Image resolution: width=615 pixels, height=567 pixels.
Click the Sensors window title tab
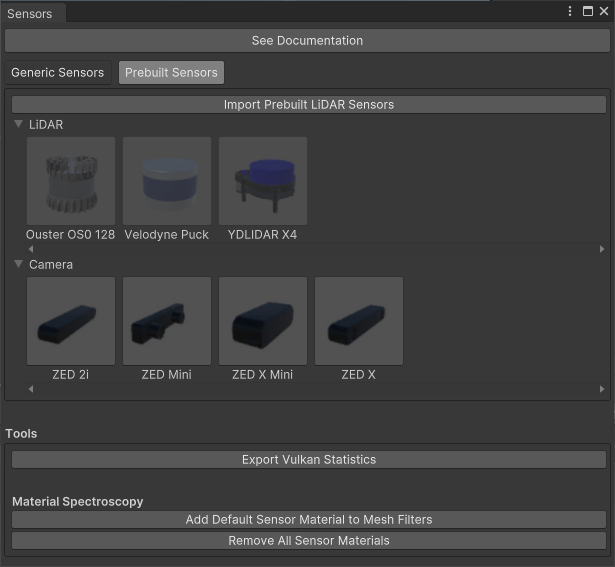click(33, 13)
